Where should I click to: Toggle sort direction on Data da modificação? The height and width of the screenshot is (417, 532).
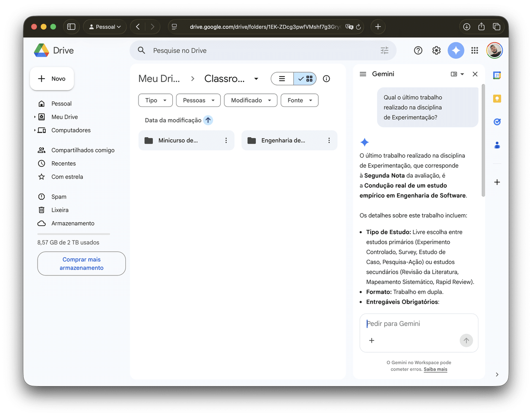(208, 120)
